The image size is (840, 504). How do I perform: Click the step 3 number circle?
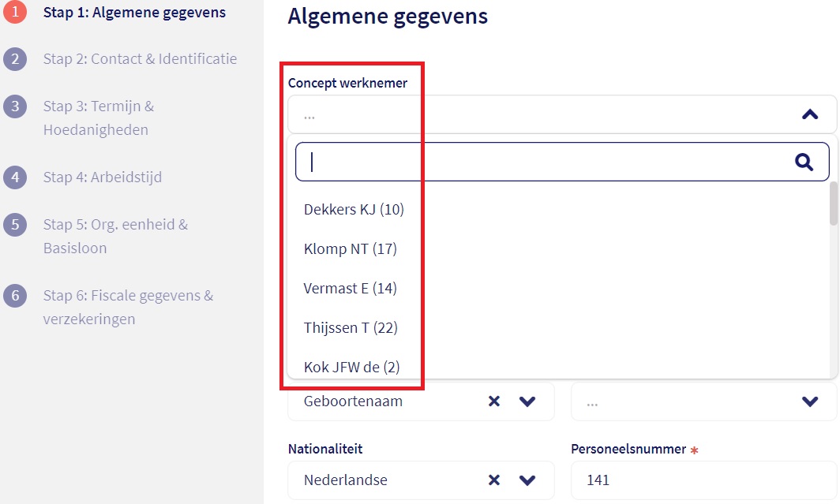tap(15, 106)
